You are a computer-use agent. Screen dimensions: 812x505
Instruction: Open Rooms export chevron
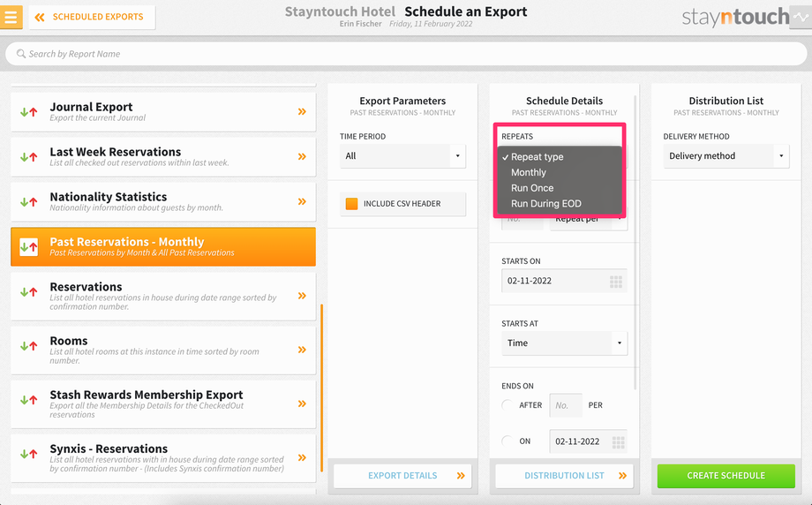tap(302, 350)
